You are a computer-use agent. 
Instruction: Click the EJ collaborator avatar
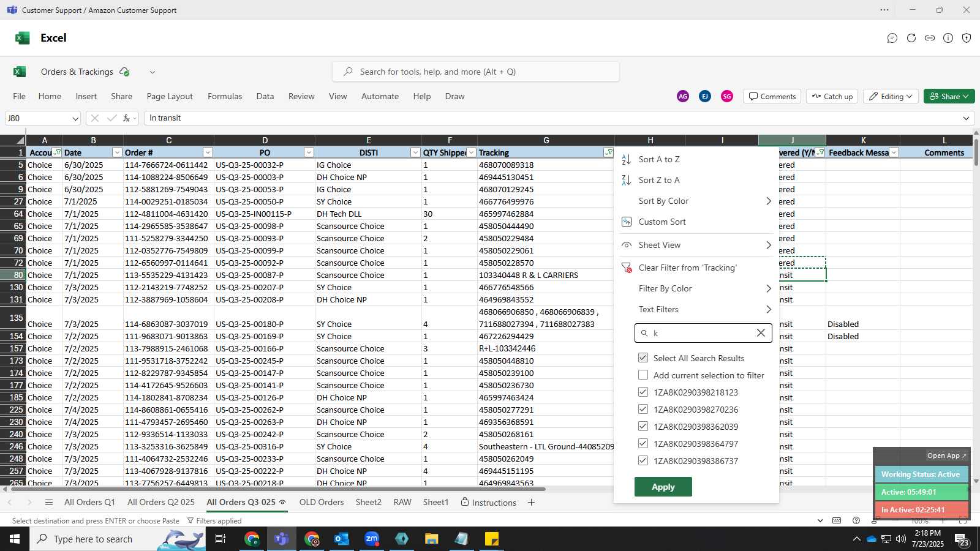(x=705, y=96)
